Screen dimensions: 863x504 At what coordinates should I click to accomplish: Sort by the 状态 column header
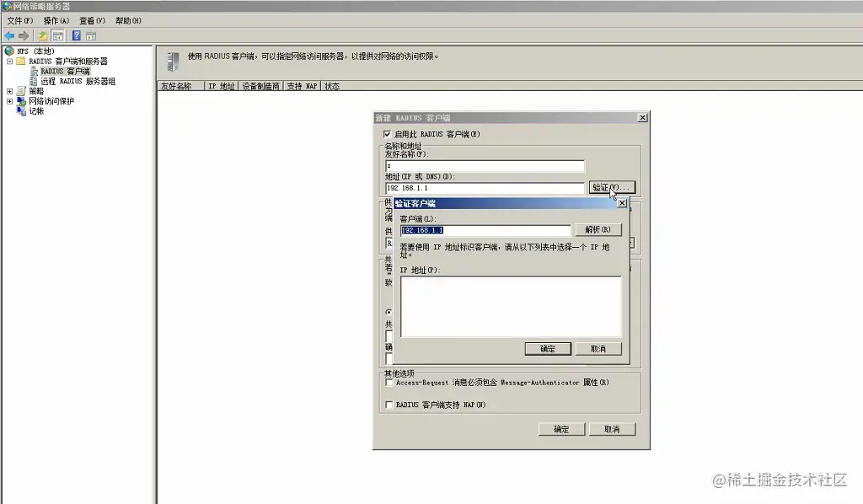[x=332, y=86]
